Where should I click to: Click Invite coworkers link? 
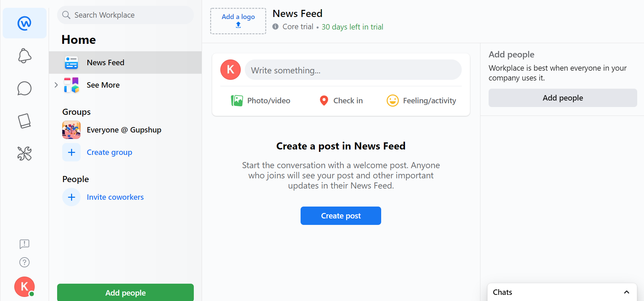(x=115, y=197)
